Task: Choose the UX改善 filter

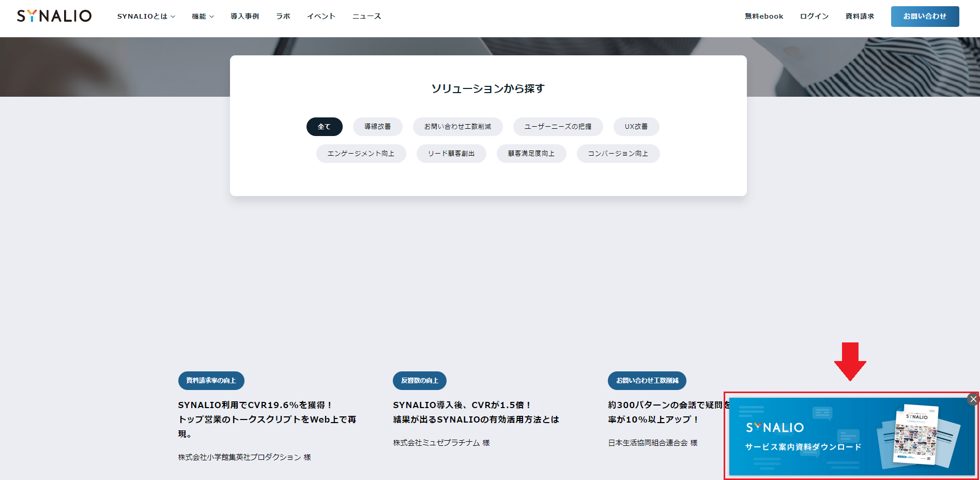Action: 636,127
